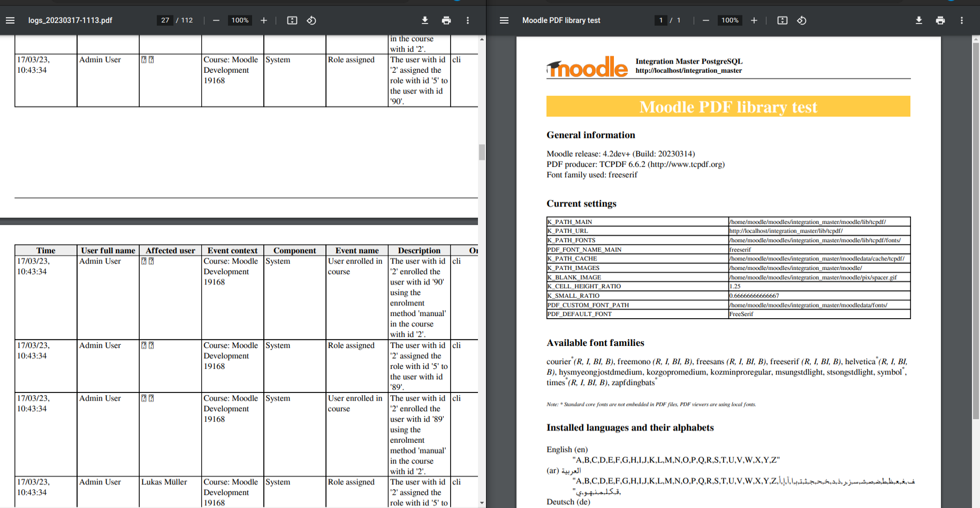The height and width of the screenshot is (508, 980).
Task: Click 'Lukas Müller' affected user cell
Action: (x=164, y=482)
